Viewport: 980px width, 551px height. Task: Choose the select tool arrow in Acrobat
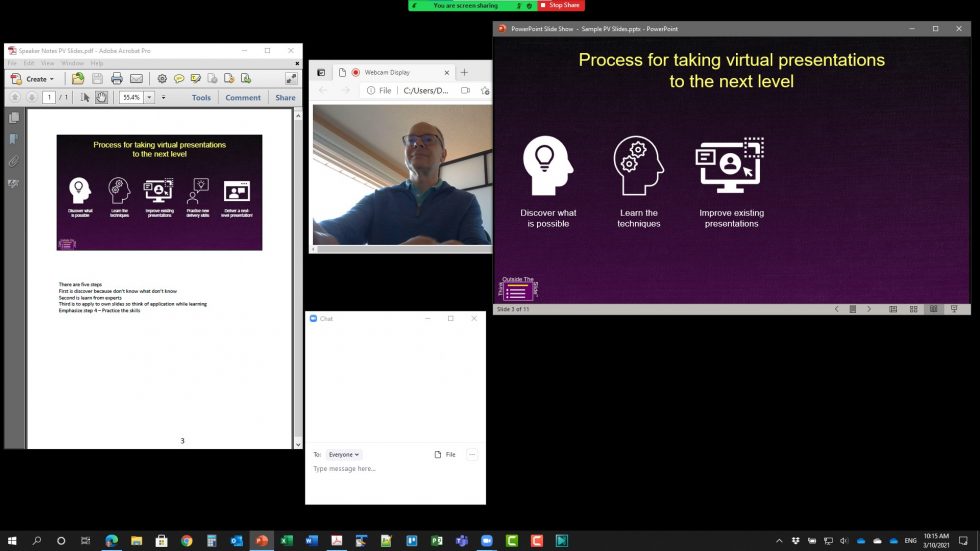pyautogui.click(x=85, y=97)
